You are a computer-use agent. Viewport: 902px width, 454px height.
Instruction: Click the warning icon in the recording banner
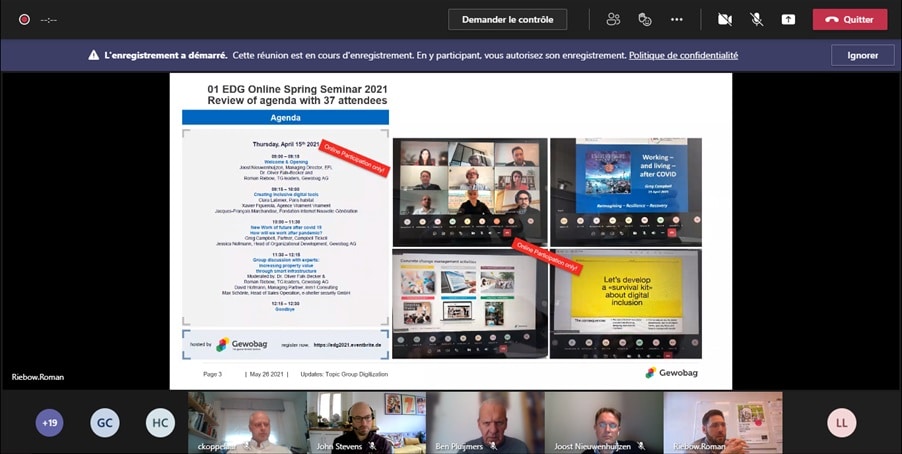pos(93,55)
